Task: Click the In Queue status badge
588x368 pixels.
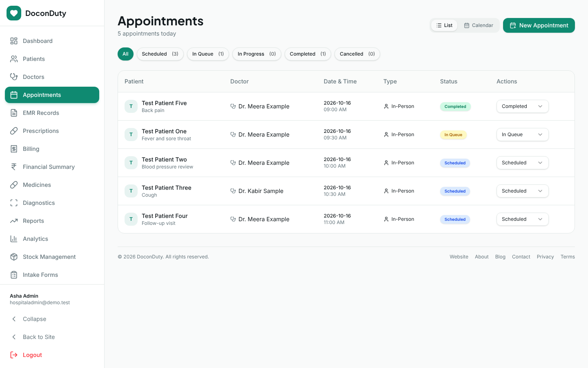Action: pos(453,135)
